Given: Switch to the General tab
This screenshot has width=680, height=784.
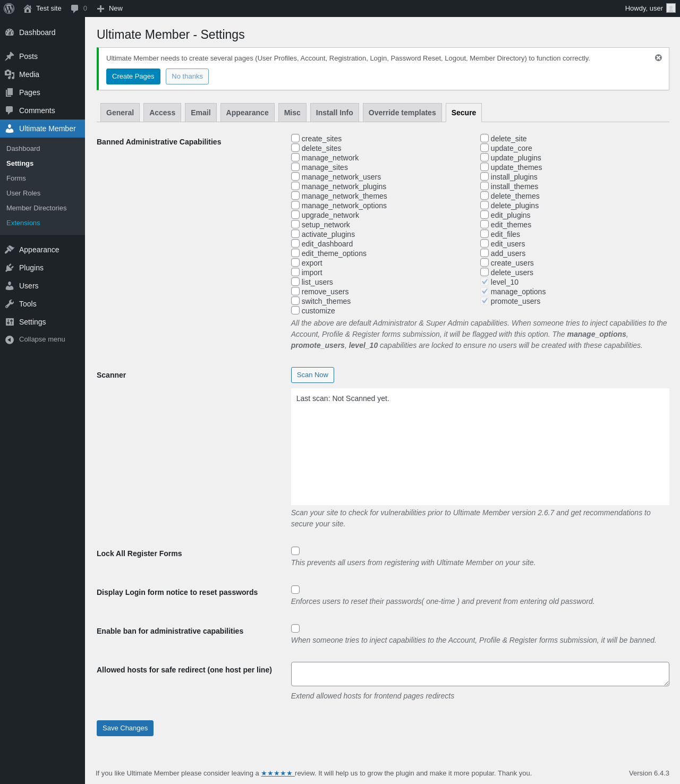Looking at the screenshot, I should pos(120,113).
